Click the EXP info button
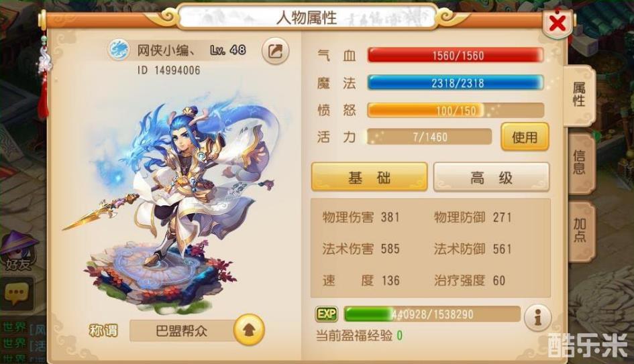 (538, 318)
